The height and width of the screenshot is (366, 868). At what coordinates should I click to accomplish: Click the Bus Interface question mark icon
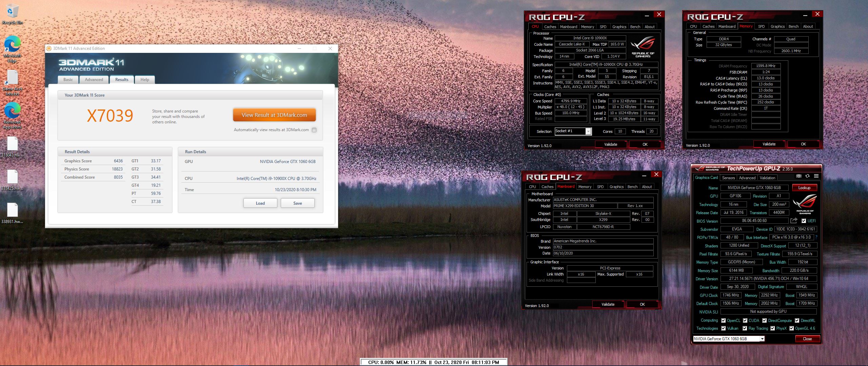[x=816, y=237]
